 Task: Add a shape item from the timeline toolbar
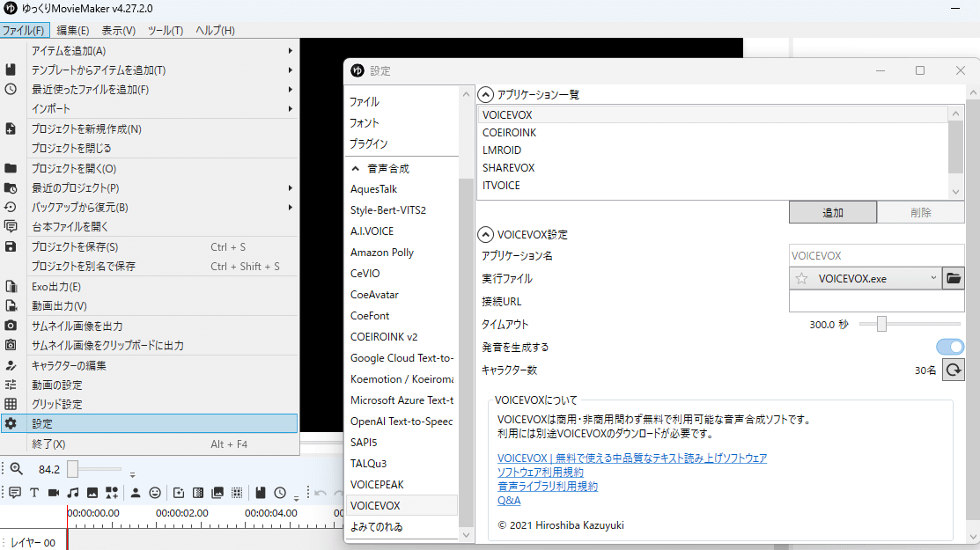click(x=112, y=493)
